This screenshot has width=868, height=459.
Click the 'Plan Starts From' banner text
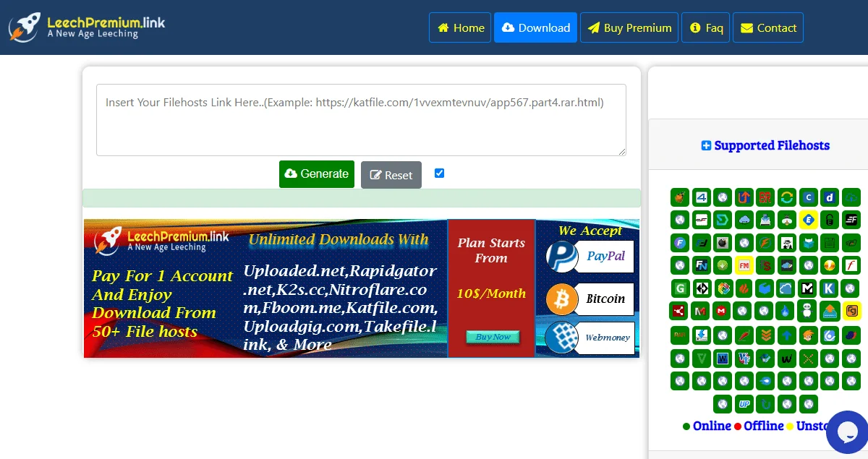pyautogui.click(x=491, y=250)
